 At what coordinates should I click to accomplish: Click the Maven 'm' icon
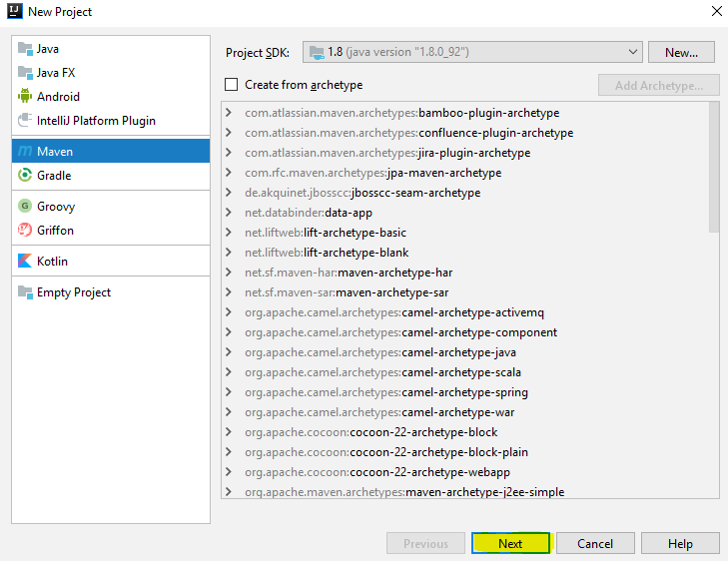pos(25,151)
